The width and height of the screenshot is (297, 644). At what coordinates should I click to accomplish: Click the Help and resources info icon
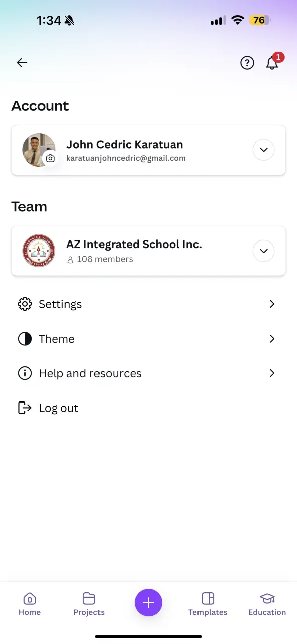click(x=25, y=373)
